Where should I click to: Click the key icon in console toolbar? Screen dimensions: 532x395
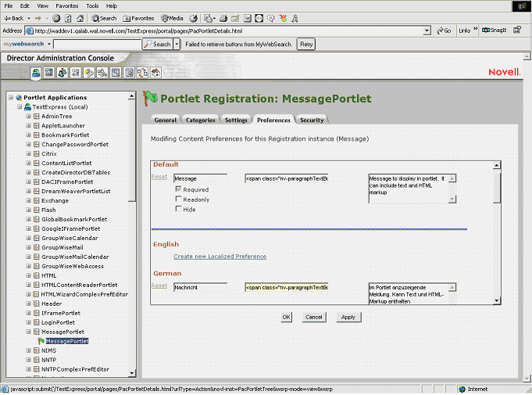coord(89,72)
